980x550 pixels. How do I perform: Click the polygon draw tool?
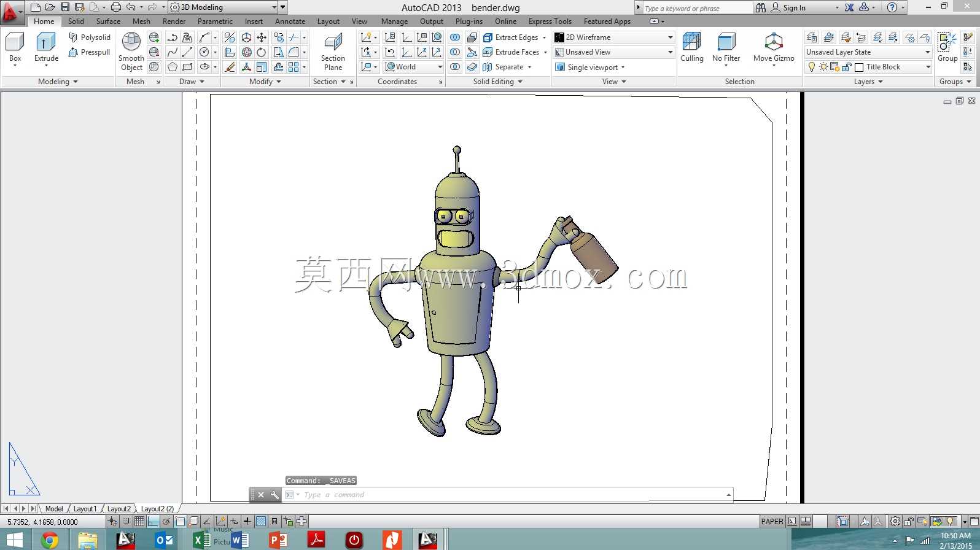(x=173, y=67)
